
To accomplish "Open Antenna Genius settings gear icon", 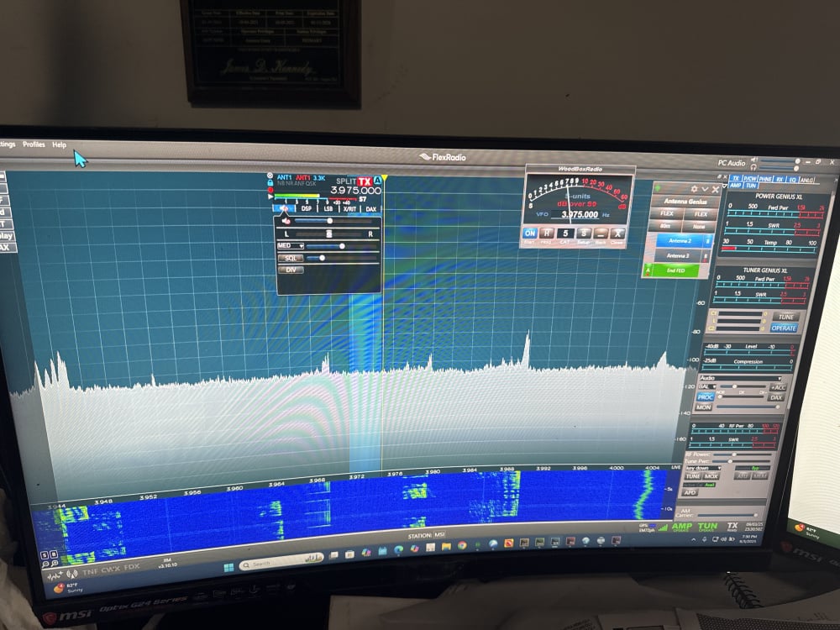I will click(694, 189).
